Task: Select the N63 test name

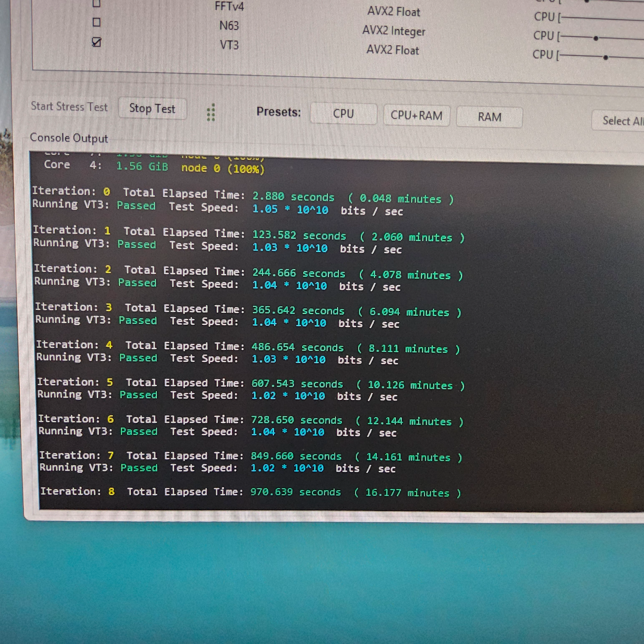Action: click(x=229, y=26)
